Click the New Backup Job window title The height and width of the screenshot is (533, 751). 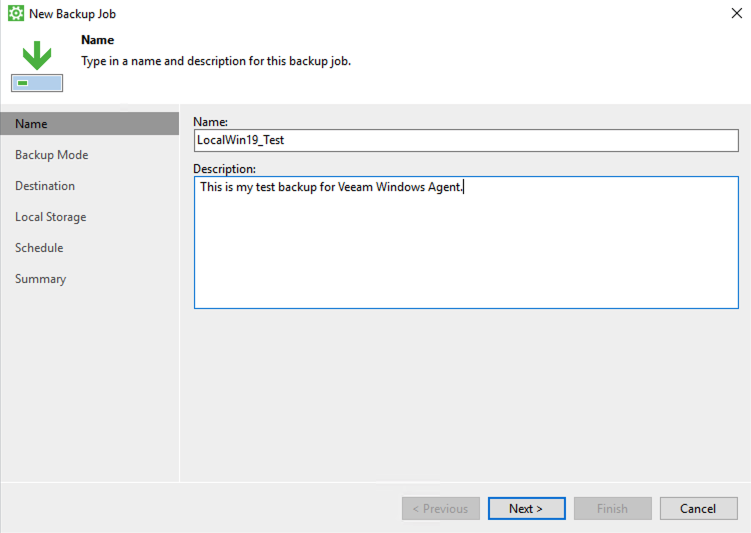[x=72, y=14]
